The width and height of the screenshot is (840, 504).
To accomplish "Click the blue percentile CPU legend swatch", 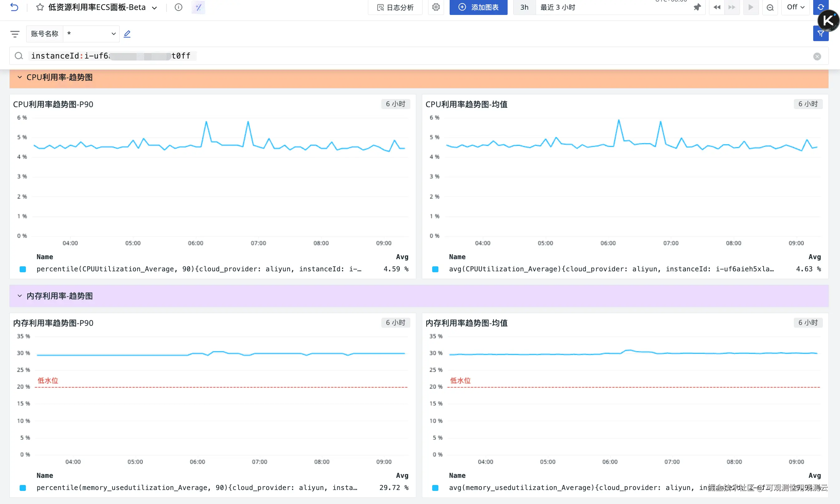I will click(23, 269).
